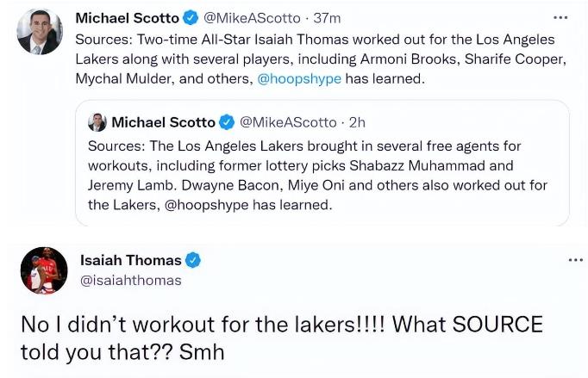Screen dimensions: 588x378
Task: Open the @MikeAScotto handle on the top tweet
Action: pos(252,18)
